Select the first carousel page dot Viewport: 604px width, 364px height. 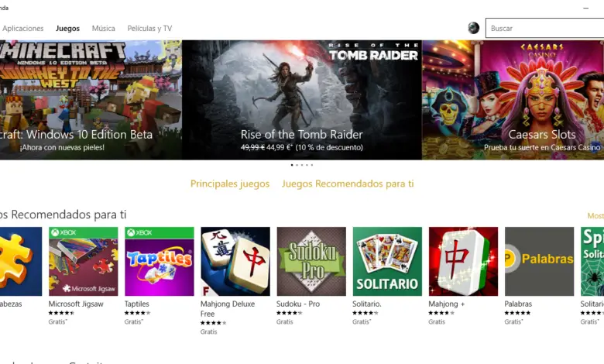(292, 165)
